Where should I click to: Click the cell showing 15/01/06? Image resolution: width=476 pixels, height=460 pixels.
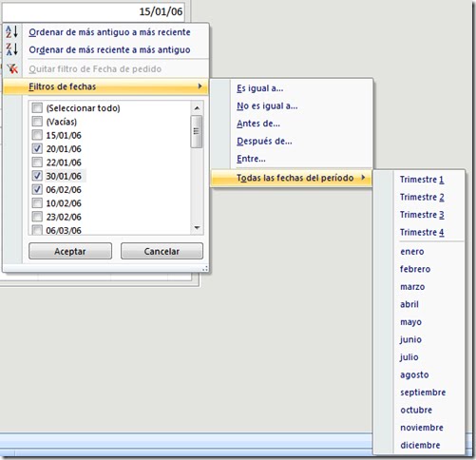[x=93, y=11]
